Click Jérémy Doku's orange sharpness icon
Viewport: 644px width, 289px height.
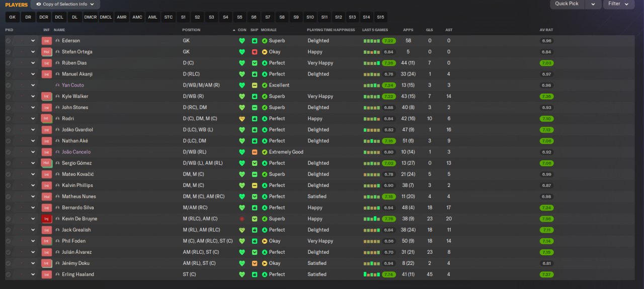tap(255, 263)
